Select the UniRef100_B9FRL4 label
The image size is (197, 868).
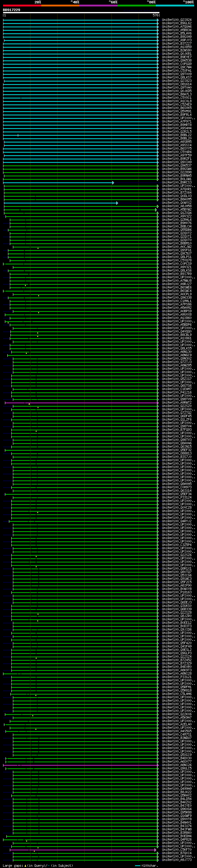pos(177,115)
